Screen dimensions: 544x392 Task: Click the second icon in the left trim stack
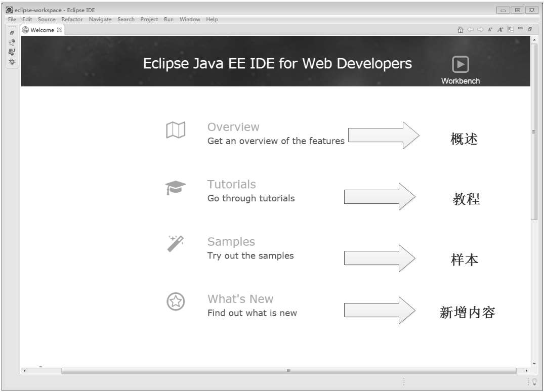click(x=12, y=42)
